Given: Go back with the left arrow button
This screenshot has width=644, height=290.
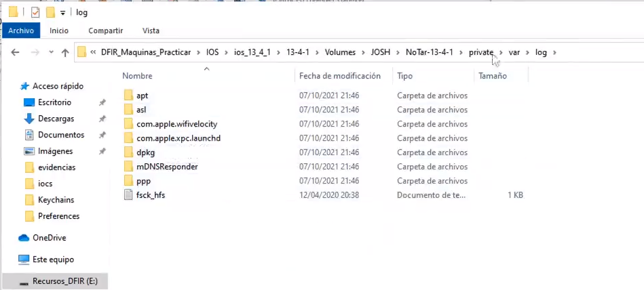Looking at the screenshot, I should 15,52.
